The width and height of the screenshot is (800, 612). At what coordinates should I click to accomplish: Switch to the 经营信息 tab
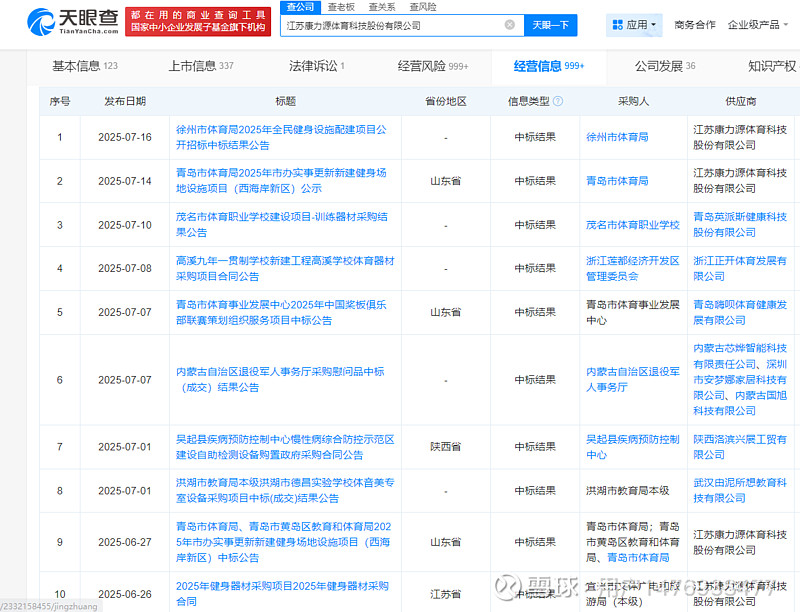coord(548,66)
